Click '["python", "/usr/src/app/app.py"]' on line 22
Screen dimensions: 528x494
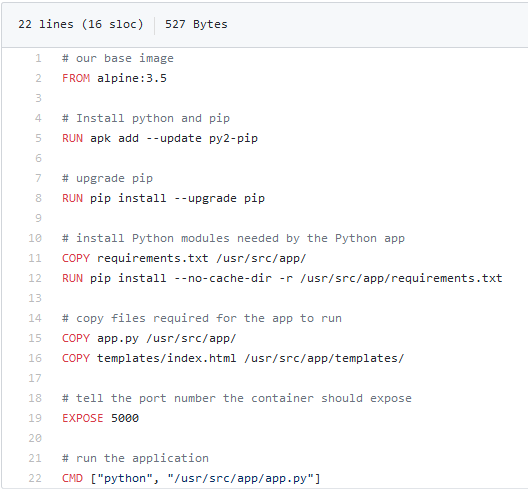[205, 478]
